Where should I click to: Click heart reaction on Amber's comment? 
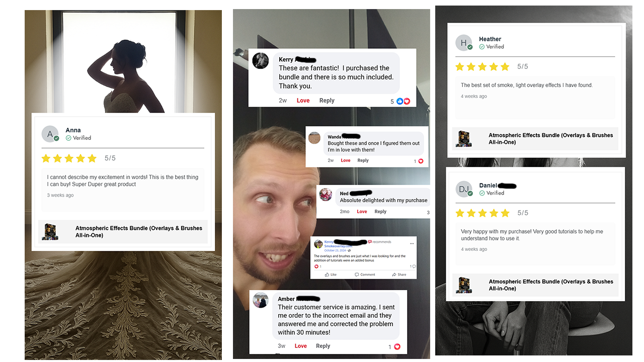[x=397, y=347]
